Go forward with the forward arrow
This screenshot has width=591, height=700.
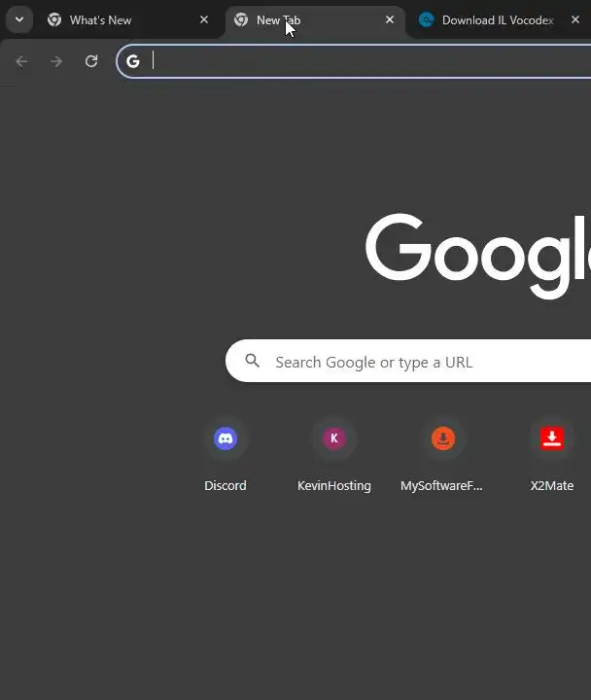[x=56, y=61]
